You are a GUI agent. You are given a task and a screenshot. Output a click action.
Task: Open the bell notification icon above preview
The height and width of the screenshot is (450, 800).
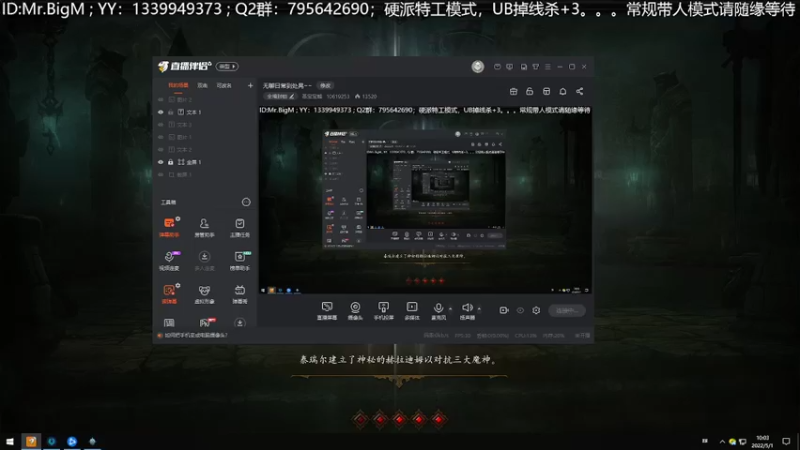coord(563,91)
